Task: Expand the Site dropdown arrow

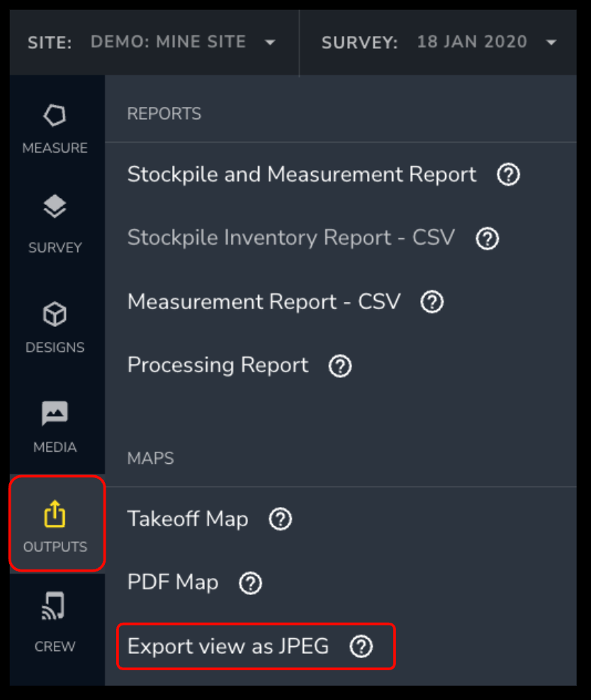Action: 270,43
